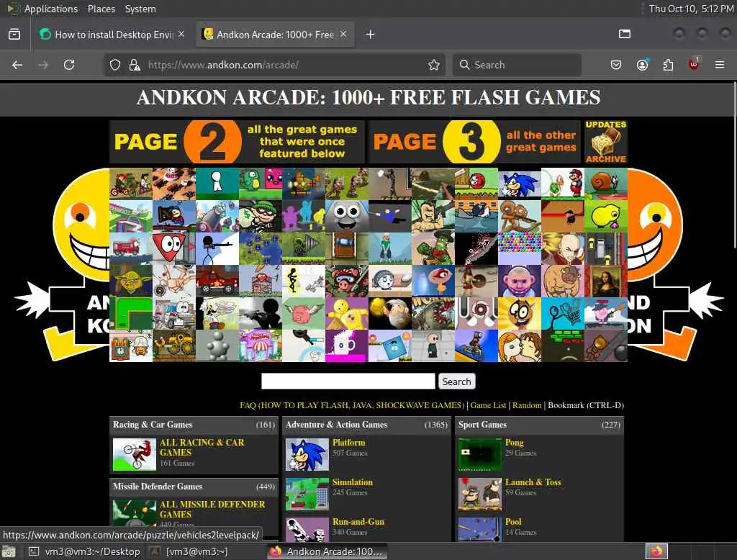The height and width of the screenshot is (560, 737).
Task: Open the Launch & Toss category
Action: point(533,482)
